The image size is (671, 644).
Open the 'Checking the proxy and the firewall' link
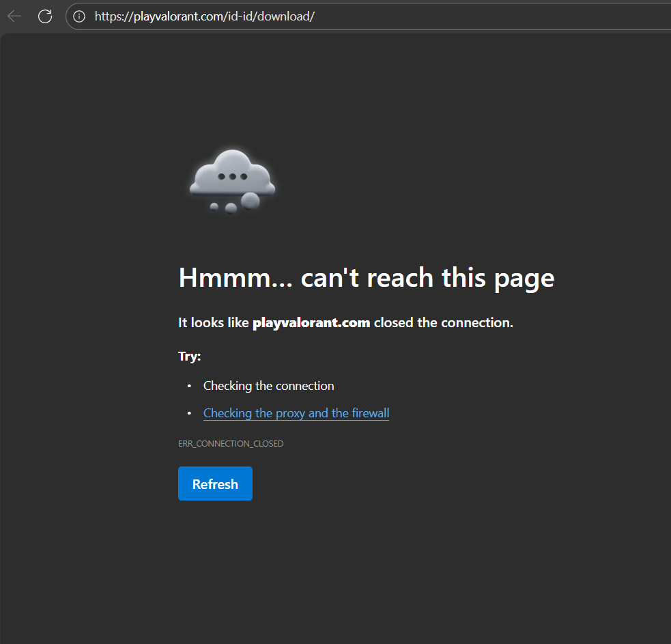[x=296, y=413]
